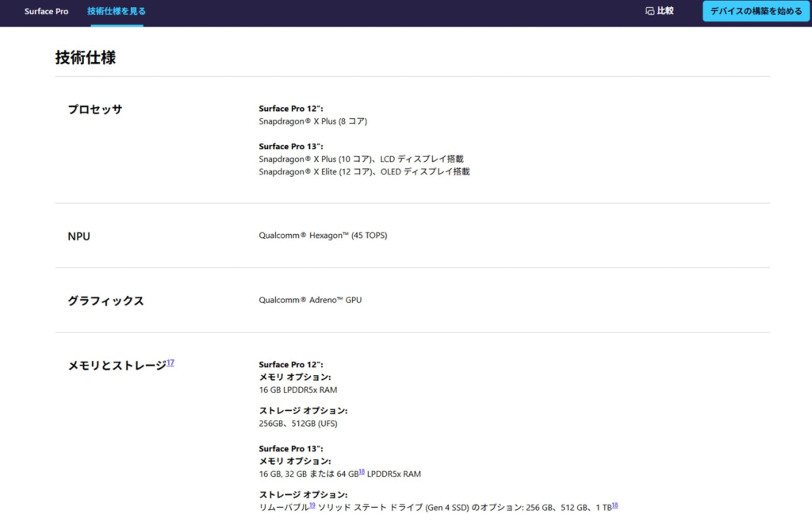
Task: Click the NPU section label
Action: 79,236
